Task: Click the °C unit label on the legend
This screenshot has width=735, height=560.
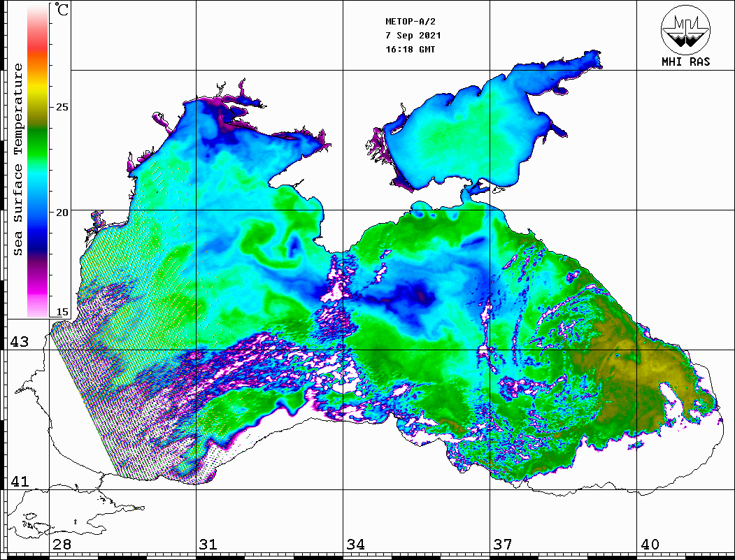Action: [61, 9]
